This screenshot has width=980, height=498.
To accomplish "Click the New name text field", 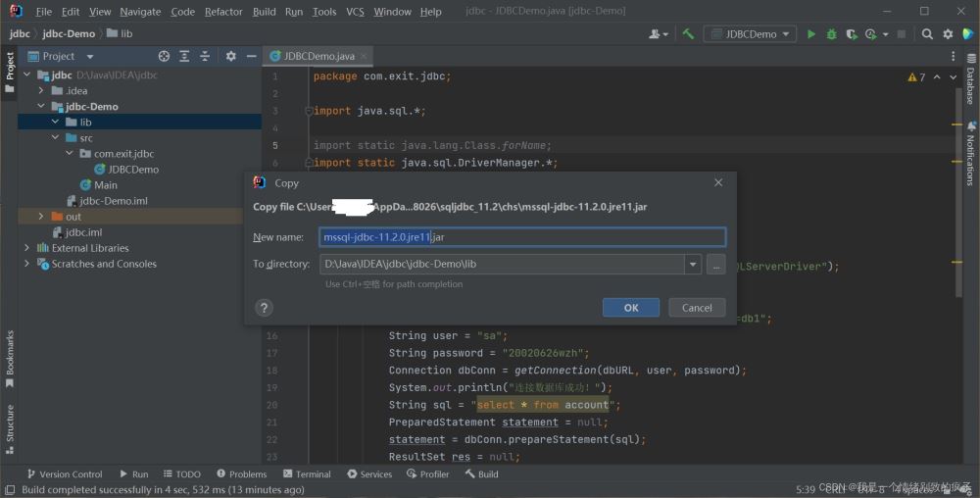I will click(522, 237).
